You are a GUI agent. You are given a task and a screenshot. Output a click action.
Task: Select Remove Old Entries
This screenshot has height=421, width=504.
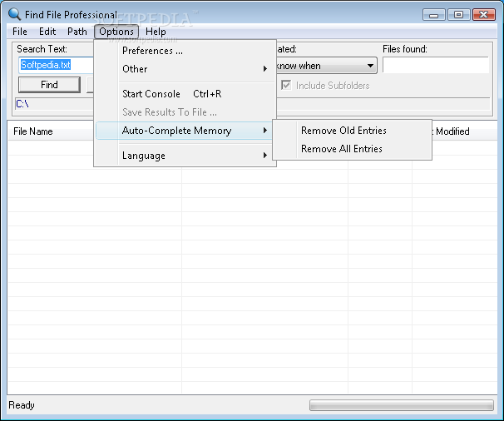(352, 131)
